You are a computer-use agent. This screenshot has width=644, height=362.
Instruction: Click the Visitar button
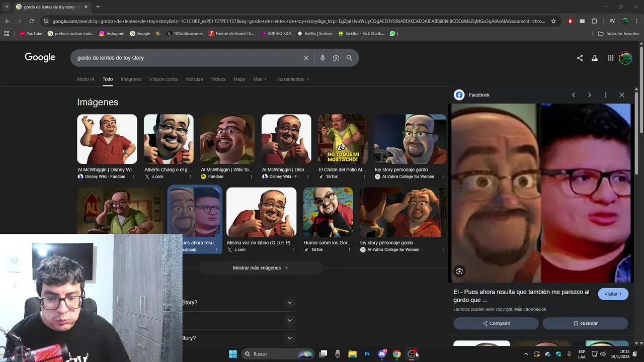pyautogui.click(x=613, y=294)
